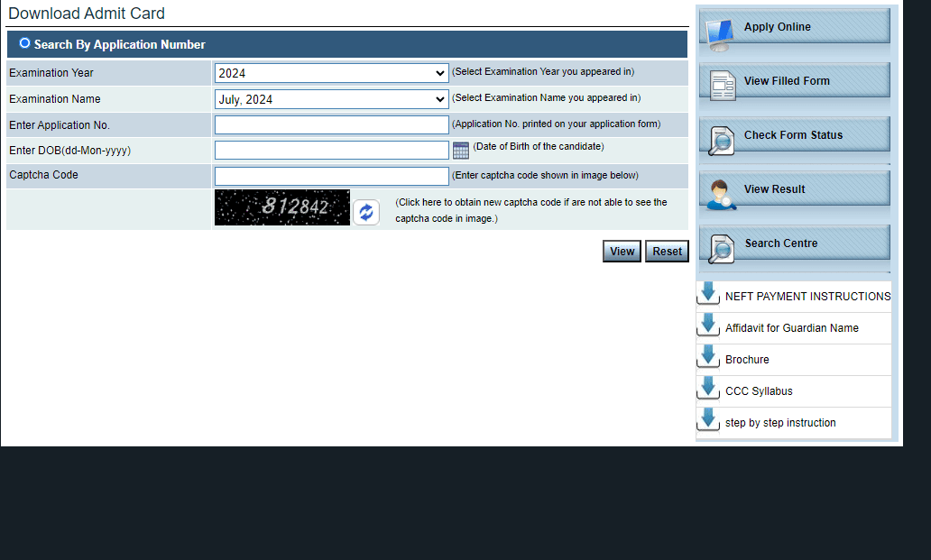
Task: Open the date of birth calendar picker
Action: [461, 151]
